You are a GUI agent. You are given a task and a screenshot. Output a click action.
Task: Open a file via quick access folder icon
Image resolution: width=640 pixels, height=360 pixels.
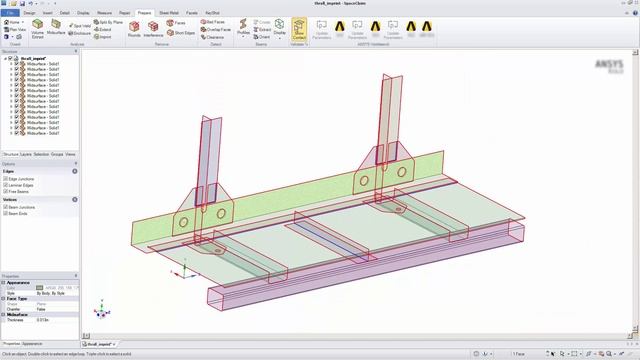(13, 3)
